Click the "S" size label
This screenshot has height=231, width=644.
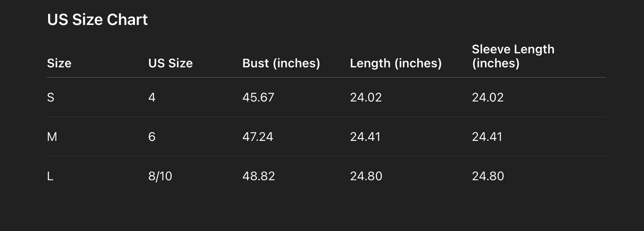pos(51,98)
